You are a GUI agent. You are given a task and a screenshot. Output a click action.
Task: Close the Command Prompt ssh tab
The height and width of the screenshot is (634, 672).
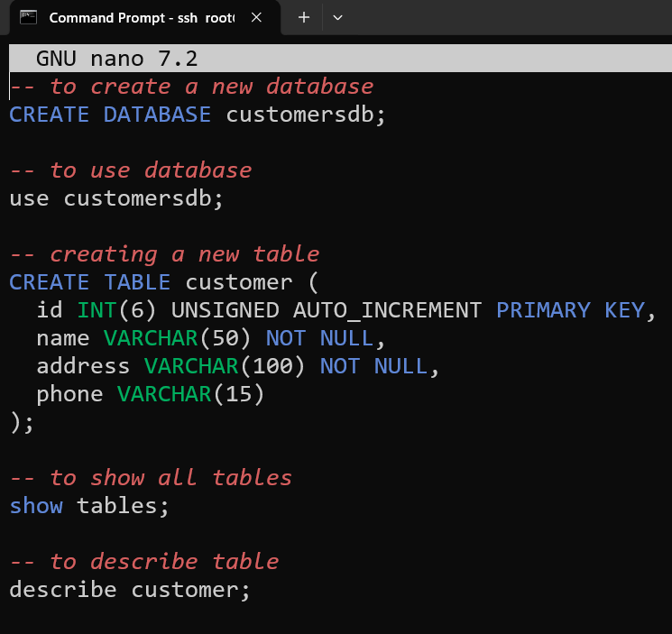pos(255,17)
